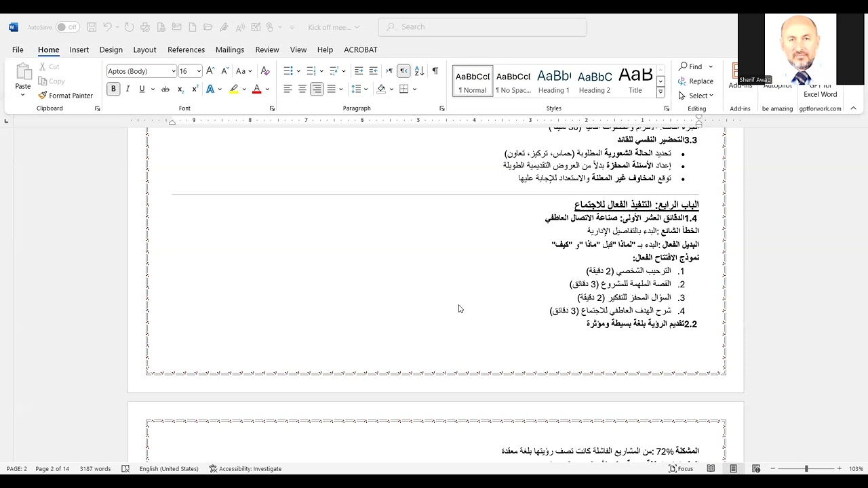Apply the Heading 1 style

point(554,81)
